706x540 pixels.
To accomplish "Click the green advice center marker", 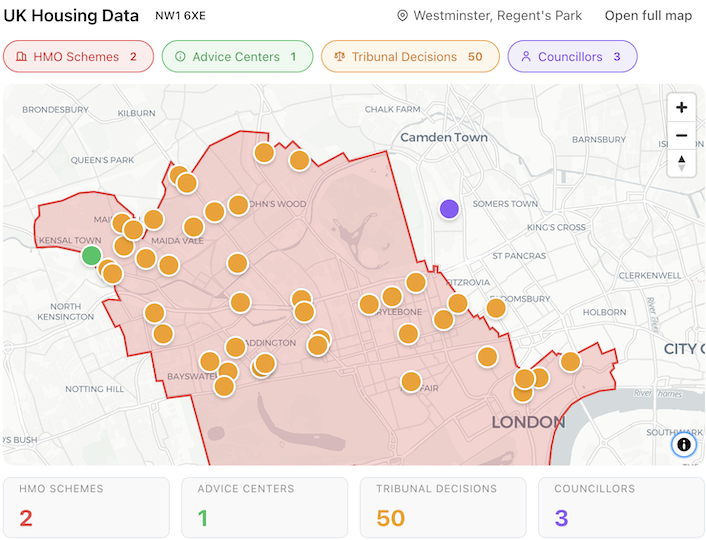I will coord(91,256).
